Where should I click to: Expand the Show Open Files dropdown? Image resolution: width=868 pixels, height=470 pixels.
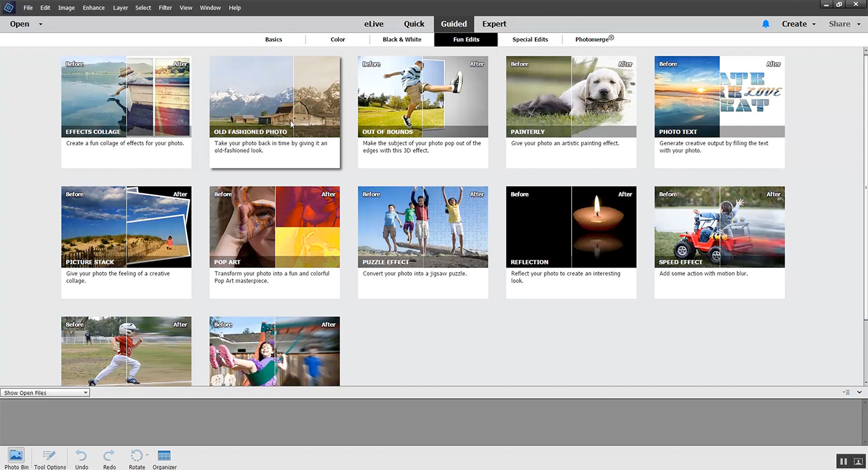45,392
